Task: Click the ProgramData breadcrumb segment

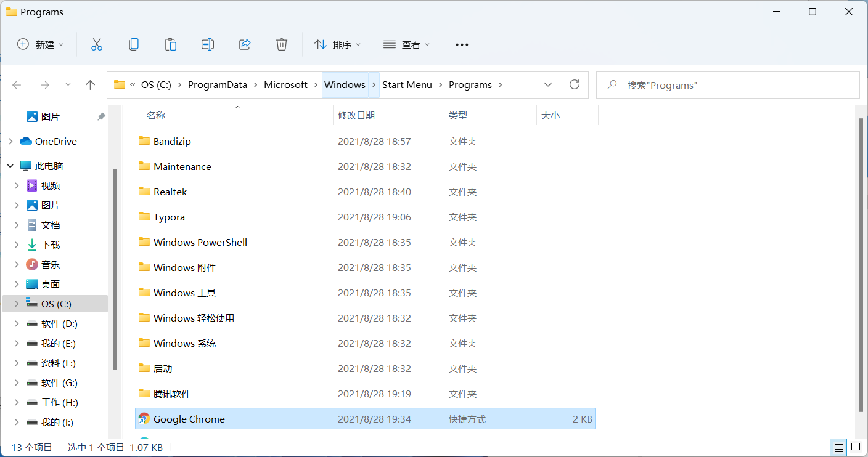Action: [218, 84]
